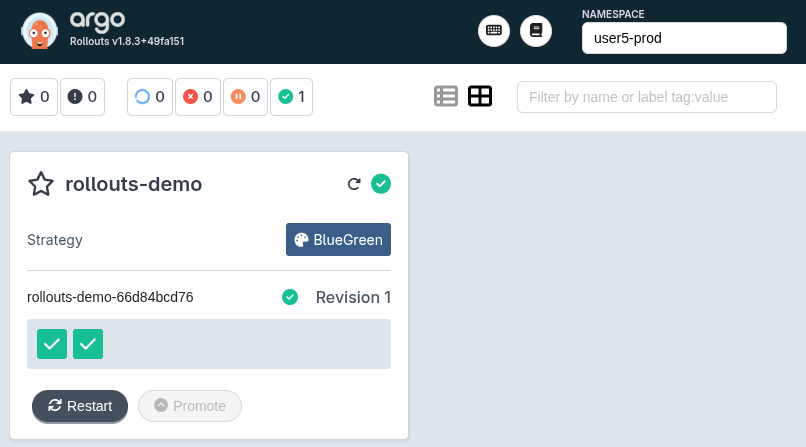The height and width of the screenshot is (447, 806).
Task: Switch to table list view
Action: (446, 96)
